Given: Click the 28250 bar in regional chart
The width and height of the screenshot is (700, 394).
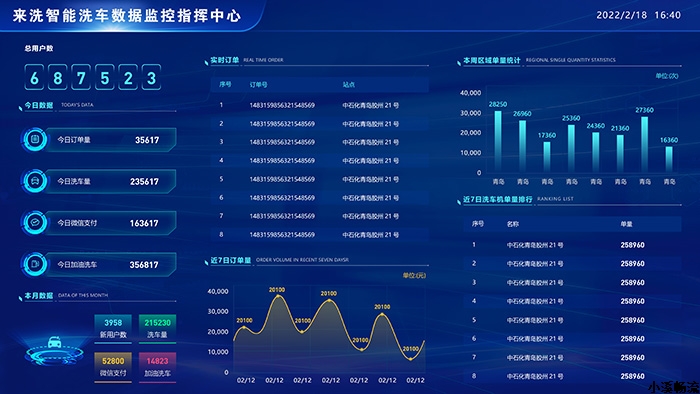Looking at the screenshot, I should click(x=498, y=141).
